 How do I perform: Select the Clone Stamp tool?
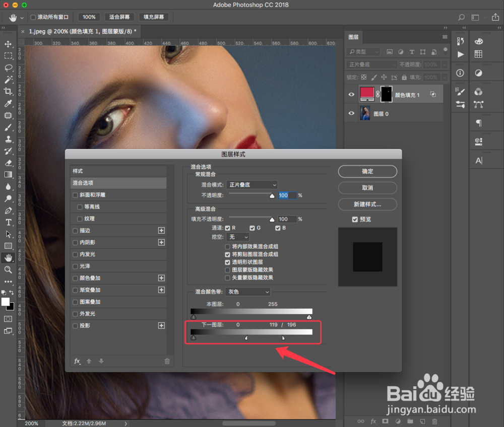[8, 139]
